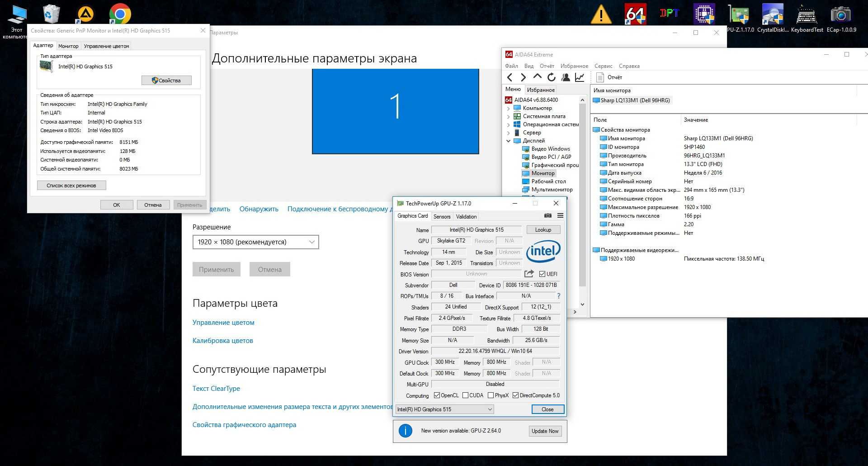Viewport: 868px width, 466px height.
Task: Open Избранное tab in AIDA64 sidebar
Action: [541, 90]
